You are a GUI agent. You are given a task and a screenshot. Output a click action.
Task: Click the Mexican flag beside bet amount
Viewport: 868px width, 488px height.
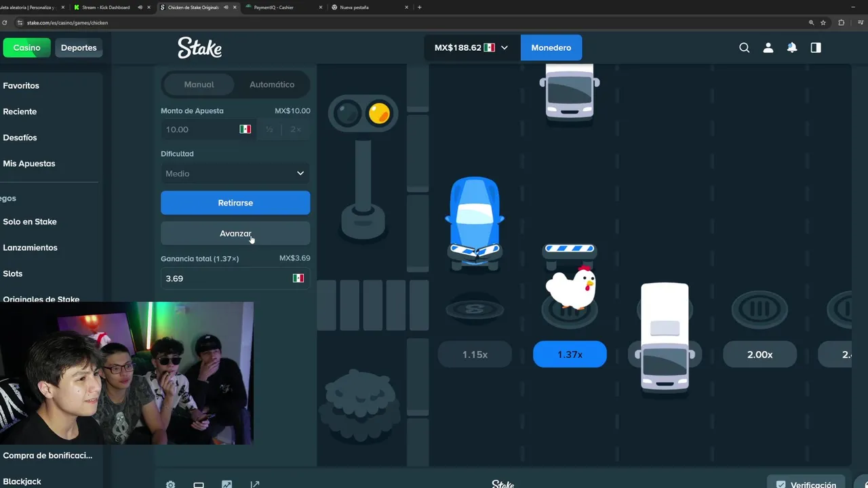245,129
